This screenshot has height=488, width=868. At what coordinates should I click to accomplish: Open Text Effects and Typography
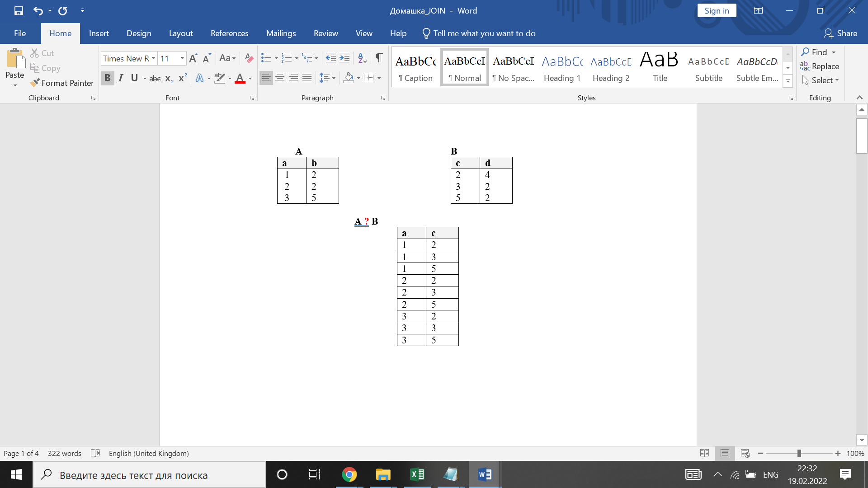(x=199, y=78)
